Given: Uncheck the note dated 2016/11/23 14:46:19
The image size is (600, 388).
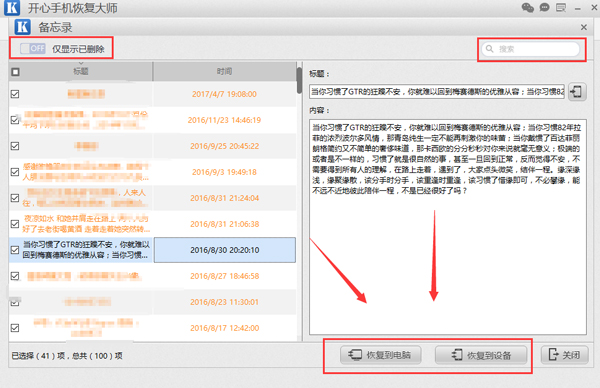Looking at the screenshot, I should point(15,120).
